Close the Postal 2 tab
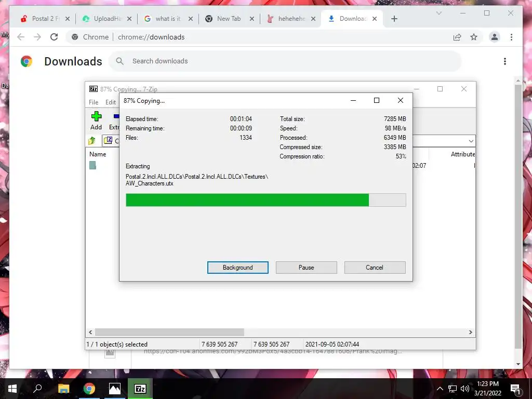This screenshot has width=532, height=399. pyautogui.click(x=68, y=19)
